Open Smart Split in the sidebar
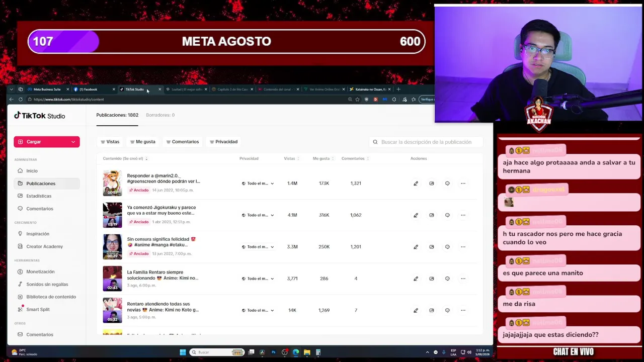This screenshot has width=644, height=362. (46, 310)
